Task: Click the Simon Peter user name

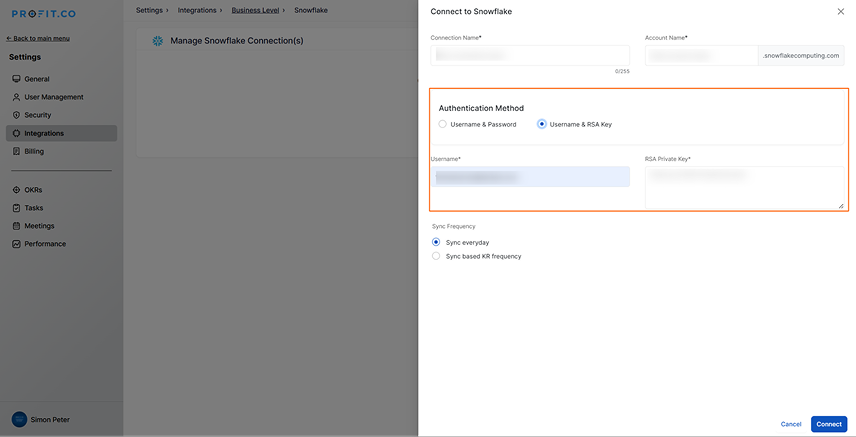Action: click(50, 420)
